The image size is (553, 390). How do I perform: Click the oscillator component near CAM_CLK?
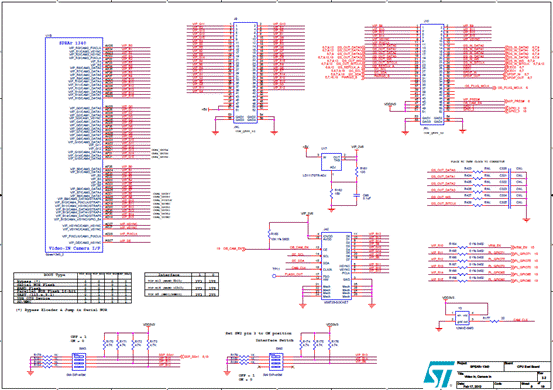[463, 318]
